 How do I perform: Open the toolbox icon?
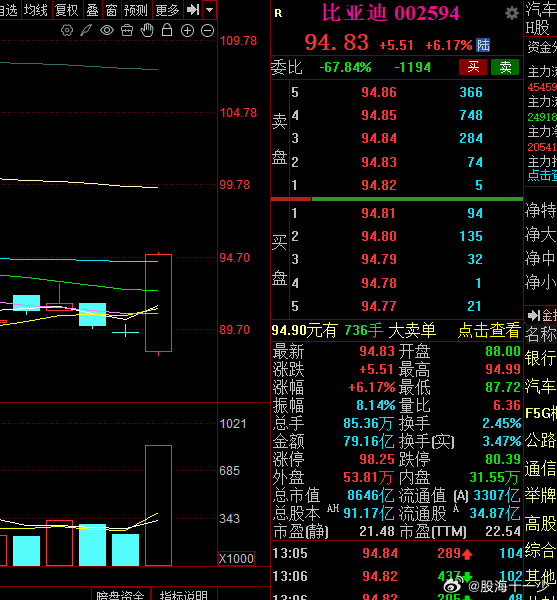(127, 30)
